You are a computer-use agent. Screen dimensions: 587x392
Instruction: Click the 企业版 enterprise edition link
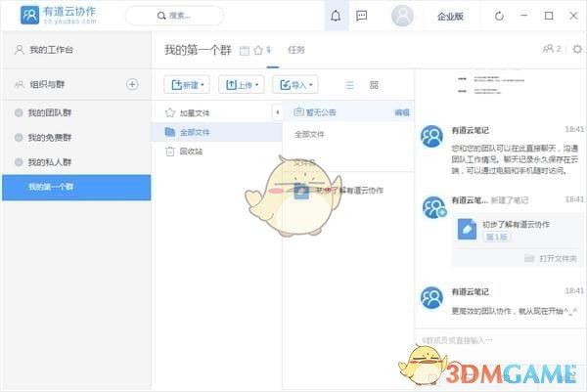click(450, 16)
